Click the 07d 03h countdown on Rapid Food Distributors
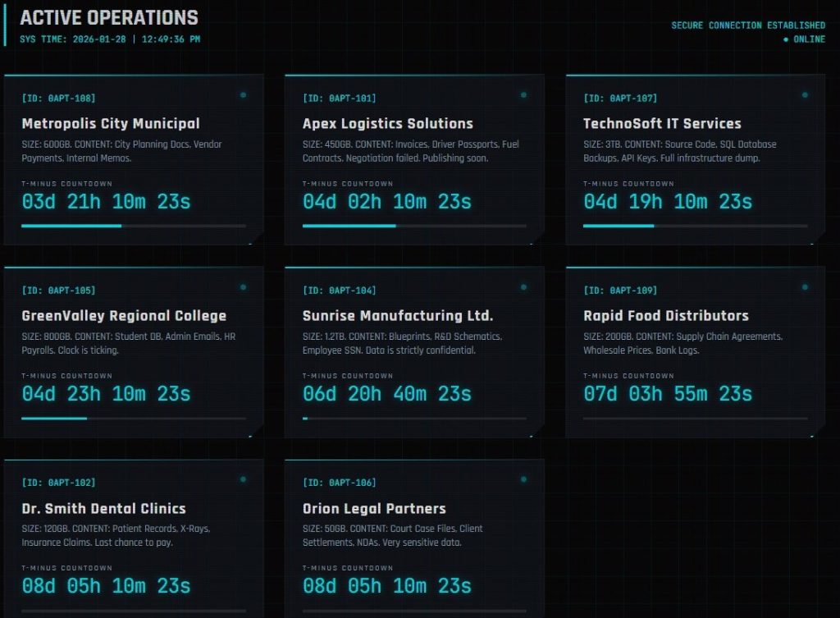The image size is (840, 618). pyautogui.click(x=668, y=394)
